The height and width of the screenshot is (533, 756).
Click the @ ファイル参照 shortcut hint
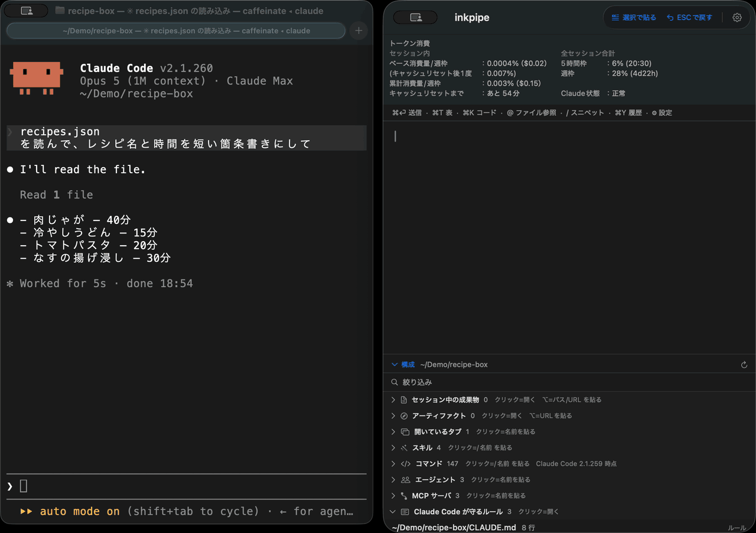[x=532, y=113]
